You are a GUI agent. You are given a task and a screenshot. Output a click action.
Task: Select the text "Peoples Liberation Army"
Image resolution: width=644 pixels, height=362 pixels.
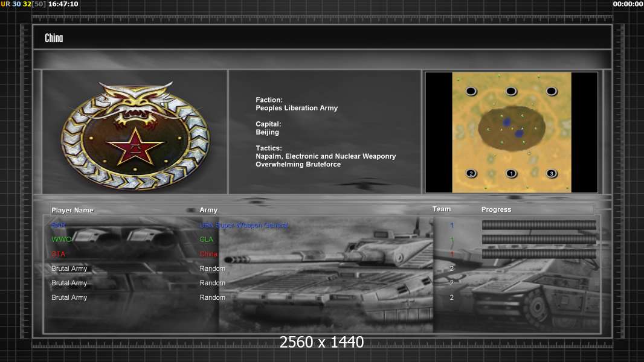(297, 108)
